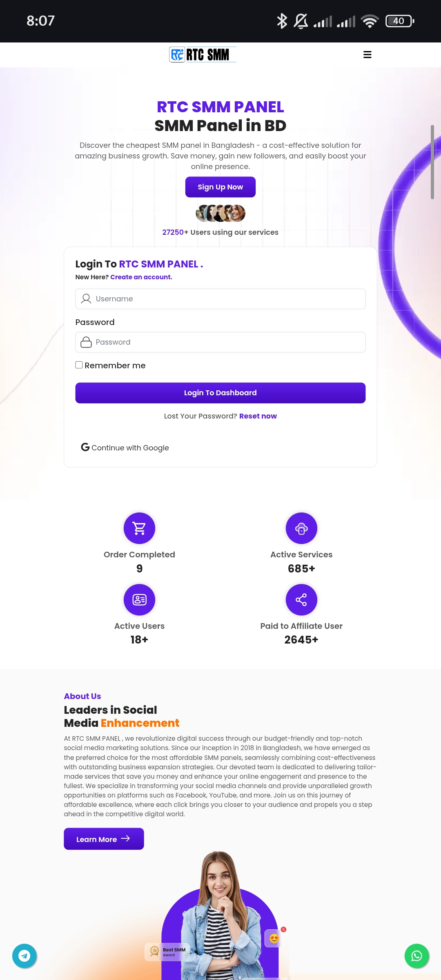Enable the Remember me checkbox
The height and width of the screenshot is (980, 441).
[x=79, y=365]
